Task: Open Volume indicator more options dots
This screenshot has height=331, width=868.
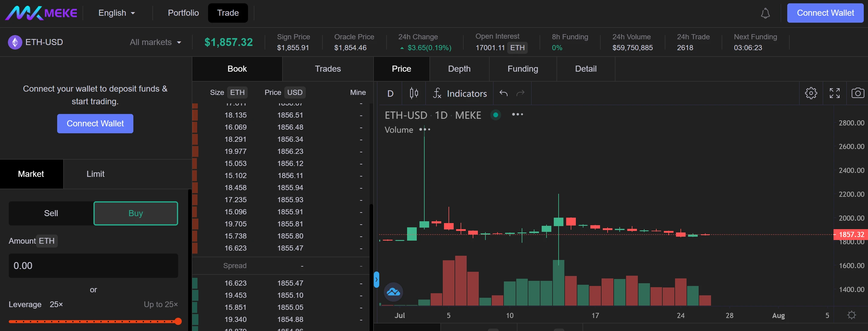Action: 425,129
